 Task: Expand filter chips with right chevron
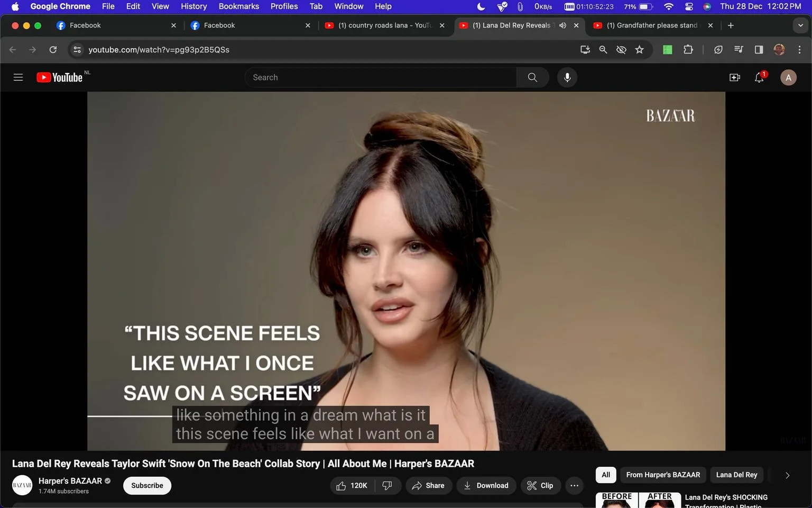pos(787,475)
